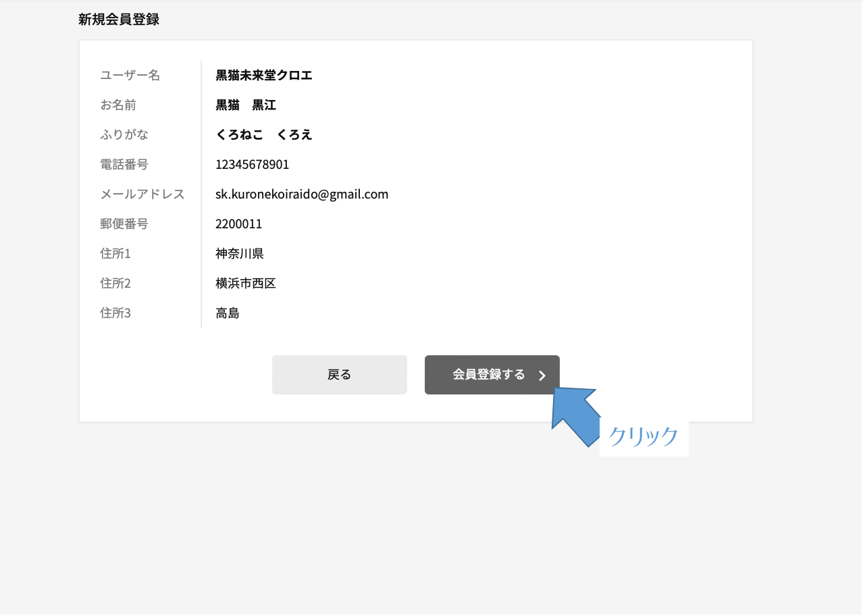This screenshot has width=863, height=616.
Task: Click the address value 高島
Action: pos(228,313)
